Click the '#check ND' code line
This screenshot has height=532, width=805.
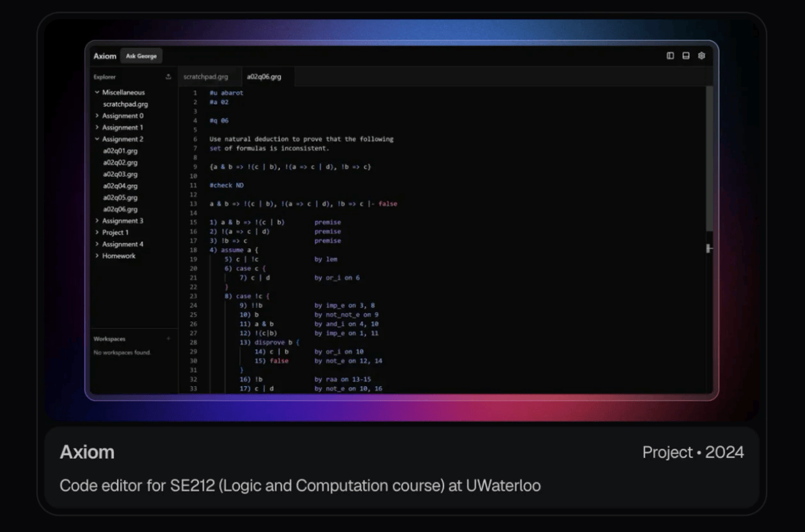click(x=227, y=185)
